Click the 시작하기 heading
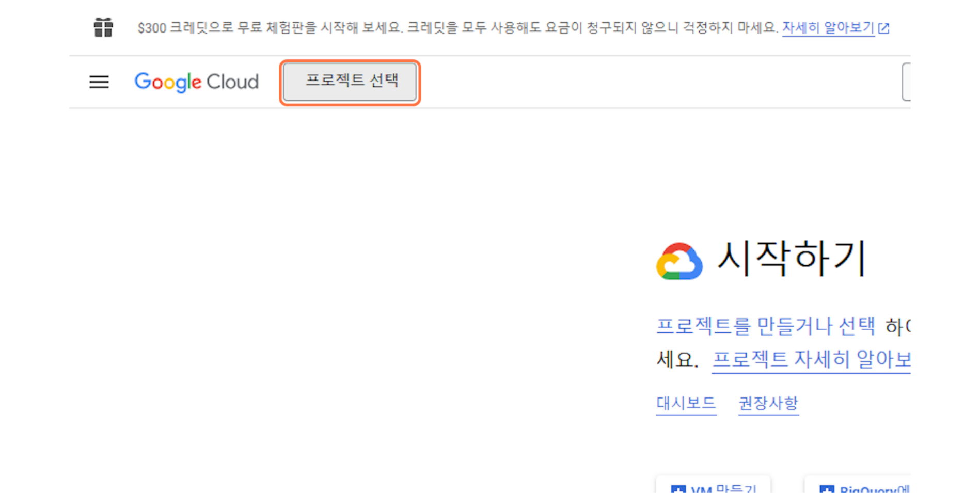 coord(792,258)
